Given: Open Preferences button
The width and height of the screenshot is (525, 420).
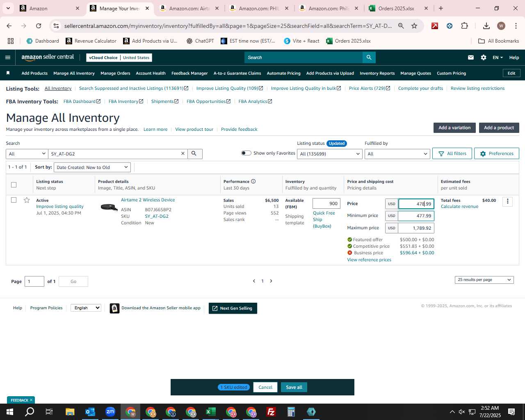Looking at the screenshot, I should pos(496,153).
